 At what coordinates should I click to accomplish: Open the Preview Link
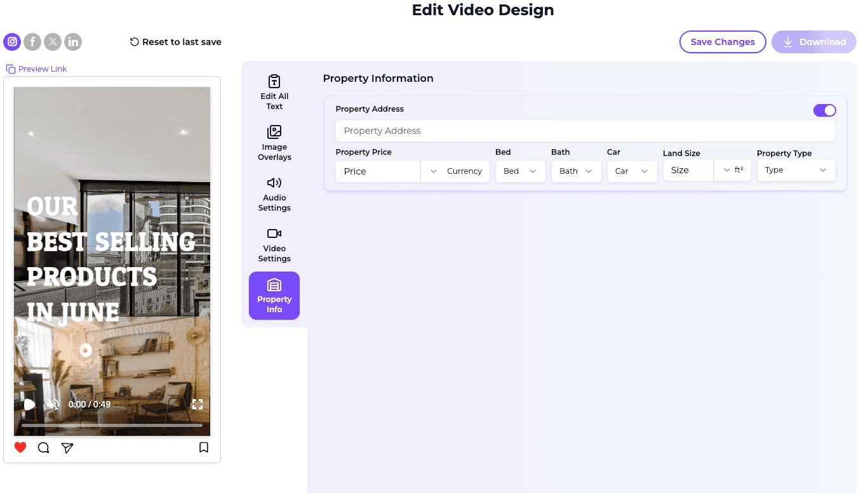point(37,69)
